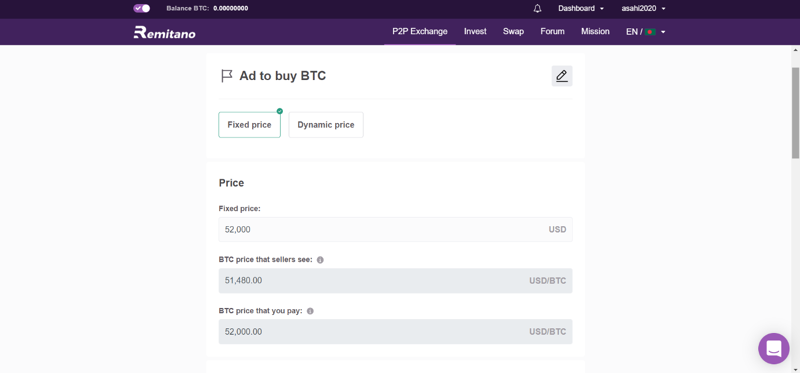Expand the Dashboard dropdown
The width and height of the screenshot is (800, 373).
(581, 9)
